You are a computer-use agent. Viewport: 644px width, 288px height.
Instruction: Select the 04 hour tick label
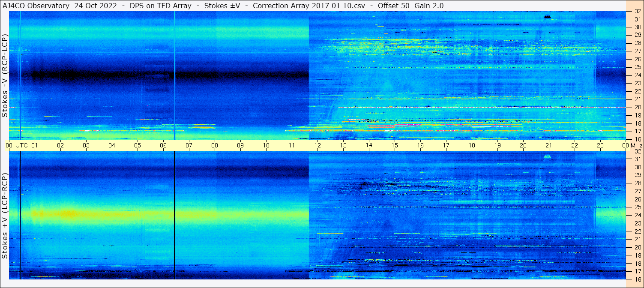click(x=112, y=145)
